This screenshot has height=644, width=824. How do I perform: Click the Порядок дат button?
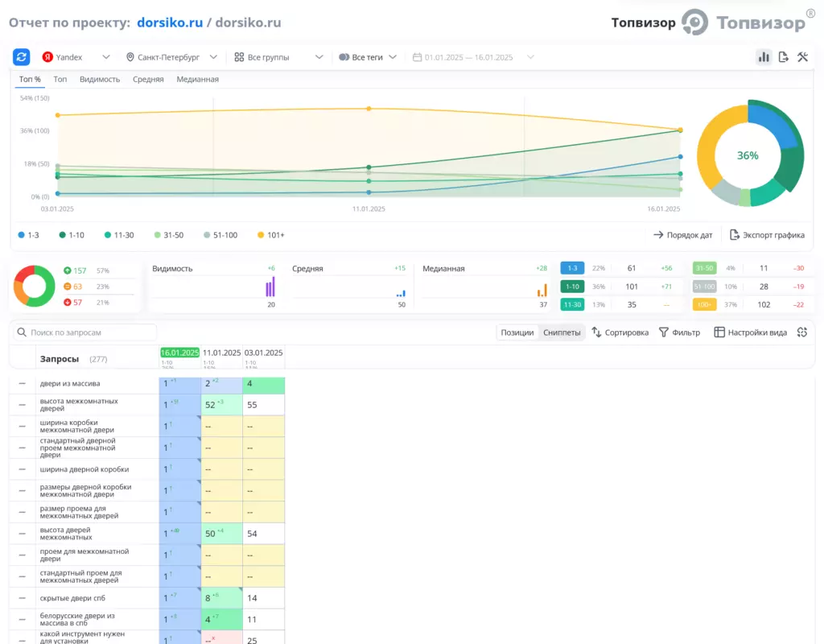(682, 235)
